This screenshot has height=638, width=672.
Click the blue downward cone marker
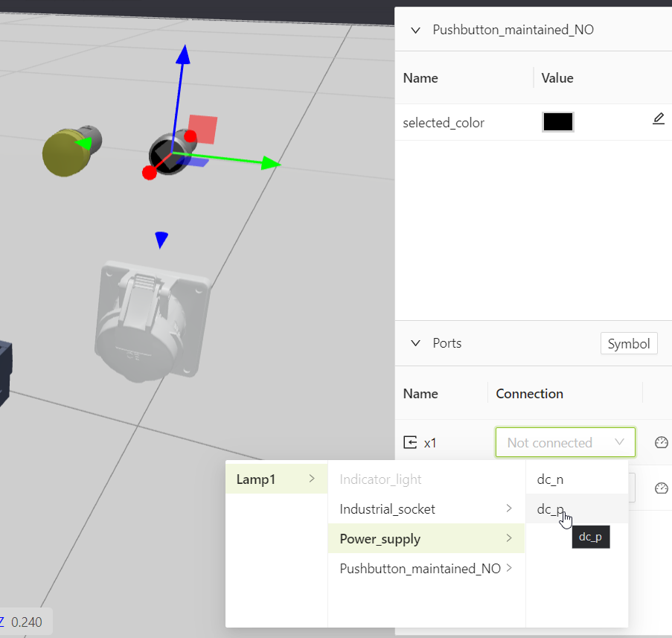point(161,240)
